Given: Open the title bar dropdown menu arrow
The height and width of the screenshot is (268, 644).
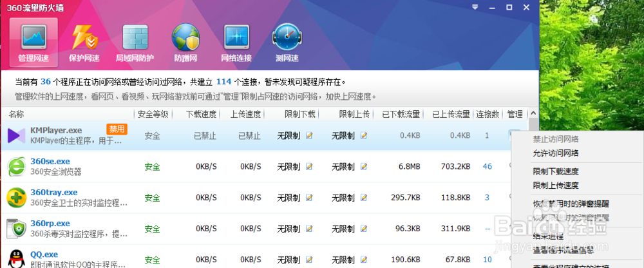Looking at the screenshot, I should pos(476,7).
